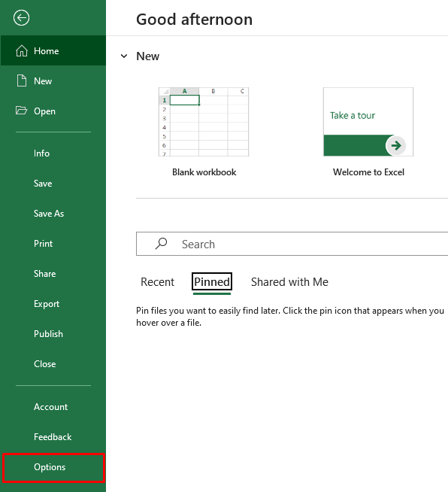This screenshot has width=448, height=492.
Task: Click the Welcome to Excel caption
Action: (368, 172)
